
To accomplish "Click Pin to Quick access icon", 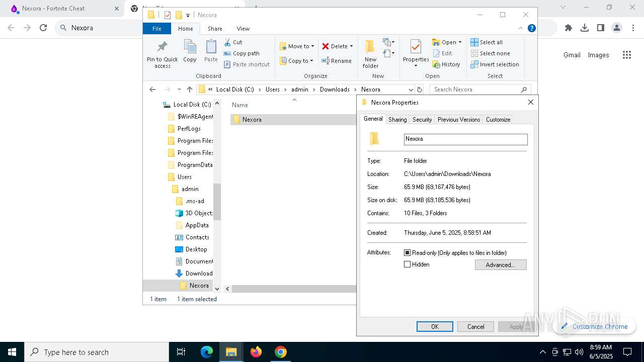I will [162, 47].
